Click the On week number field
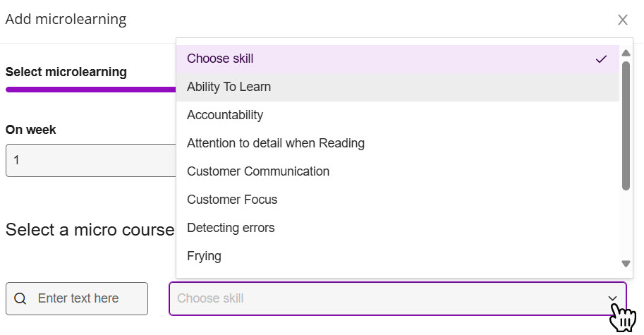The image size is (644, 335). (91, 161)
